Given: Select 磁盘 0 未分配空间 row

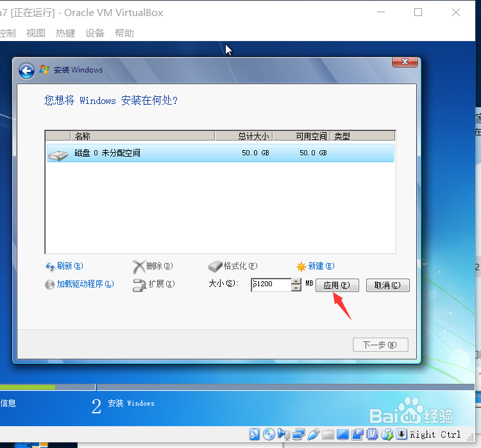Looking at the screenshot, I should 220,153.
